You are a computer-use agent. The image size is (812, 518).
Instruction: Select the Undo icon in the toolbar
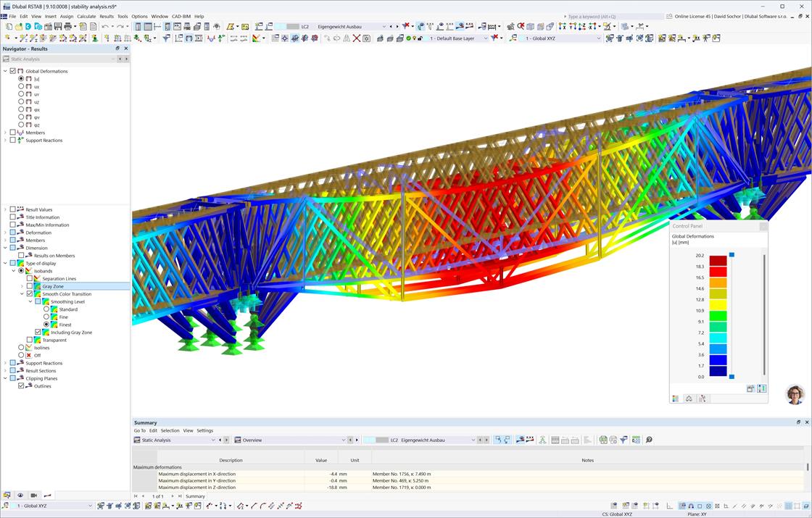pos(104,26)
